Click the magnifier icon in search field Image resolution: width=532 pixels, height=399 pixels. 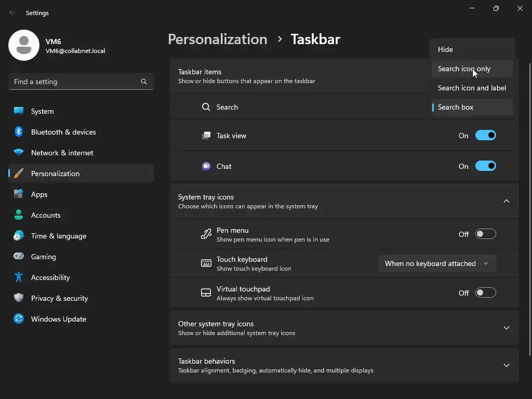[x=144, y=82]
